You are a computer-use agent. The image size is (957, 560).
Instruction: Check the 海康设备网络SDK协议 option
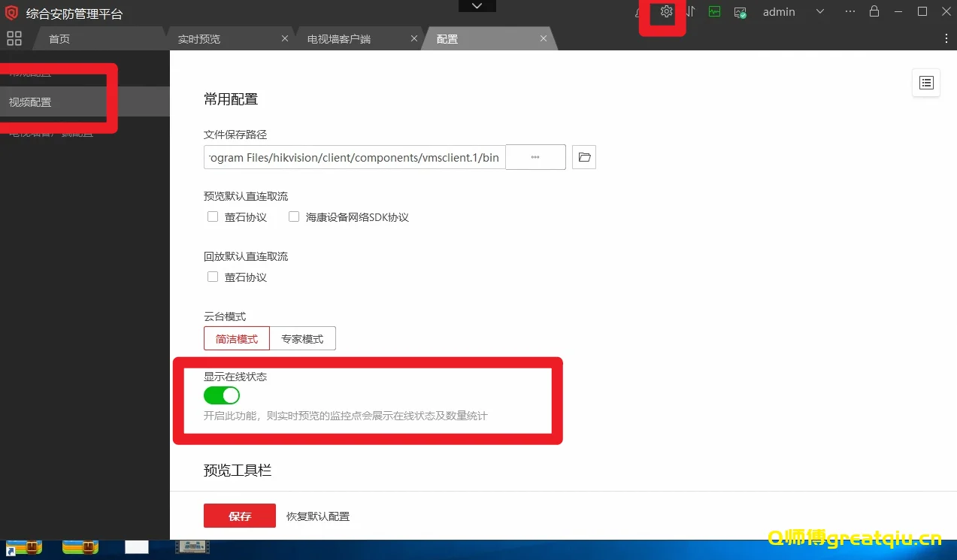click(x=294, y=216)
